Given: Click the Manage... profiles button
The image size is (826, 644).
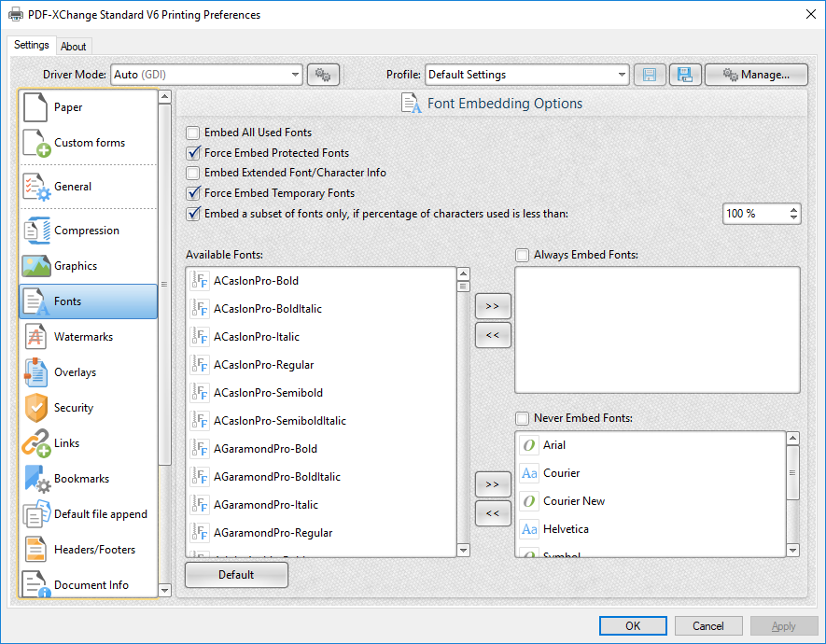Looking at the screenshot, I should [756, 75].
